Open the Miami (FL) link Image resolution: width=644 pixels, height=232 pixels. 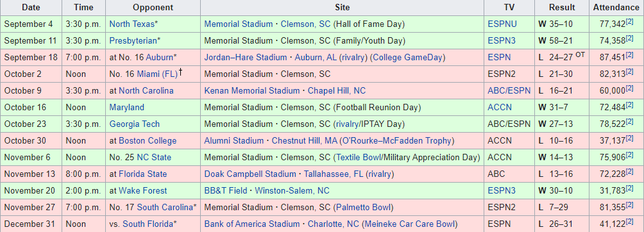pyautogui.click(x=157, y=74)
